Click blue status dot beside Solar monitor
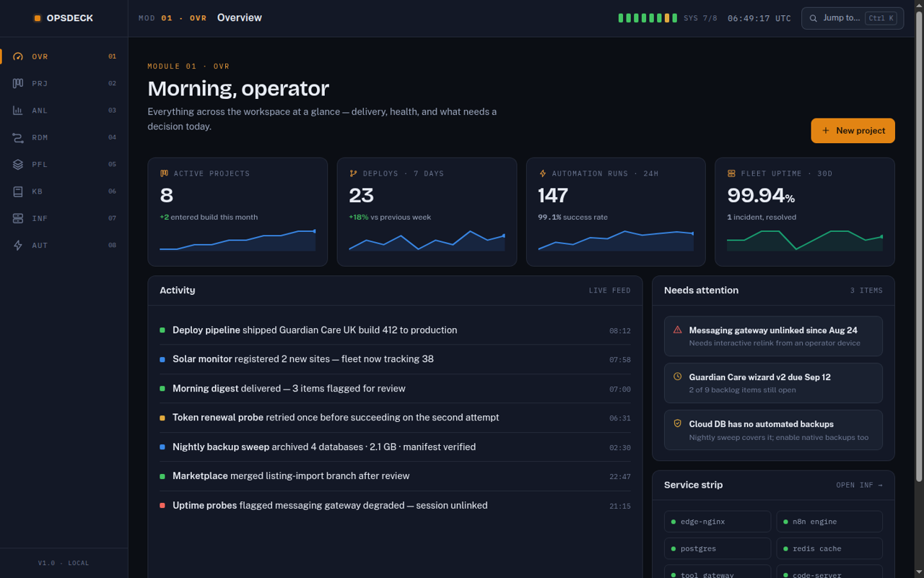The image size is (924, 578). pyautogui.click(x=162, y=359)
